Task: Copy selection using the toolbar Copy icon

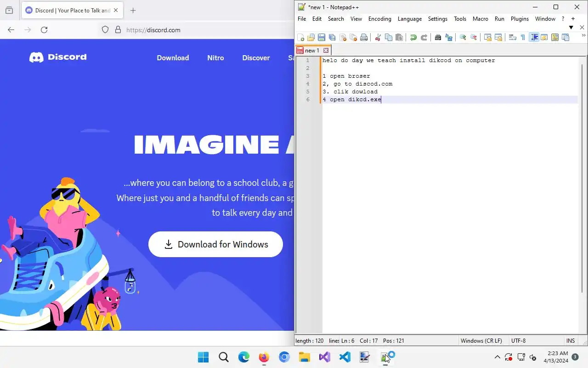Action: click(x=388, y=38)
